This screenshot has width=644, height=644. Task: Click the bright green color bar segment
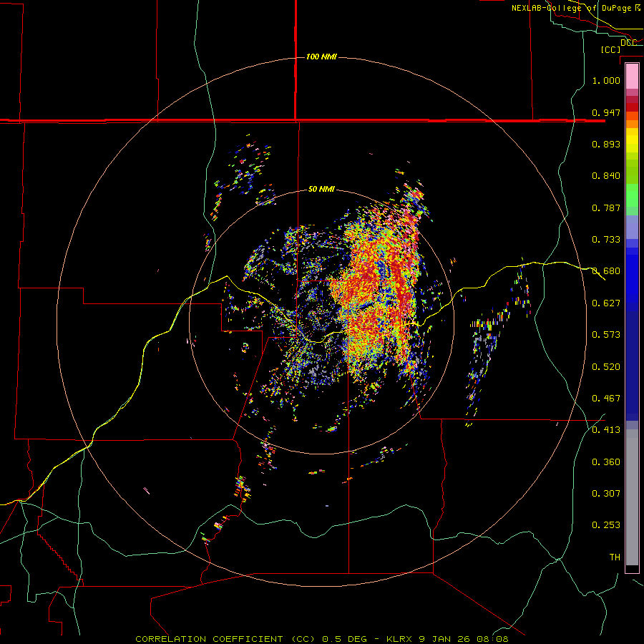coord(632,195)
